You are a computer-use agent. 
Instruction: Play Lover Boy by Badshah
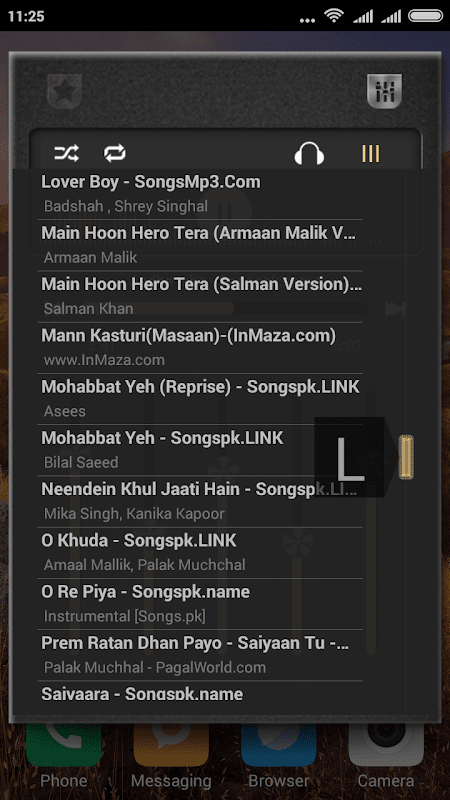click(x=200, y=194)
